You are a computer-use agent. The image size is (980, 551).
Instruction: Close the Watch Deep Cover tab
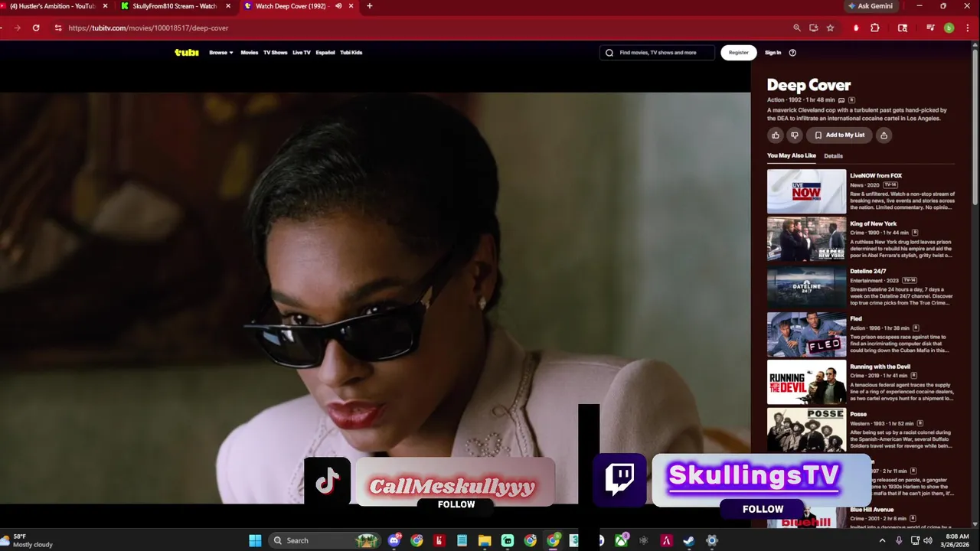pyautogui.click(x=351, y=6)
